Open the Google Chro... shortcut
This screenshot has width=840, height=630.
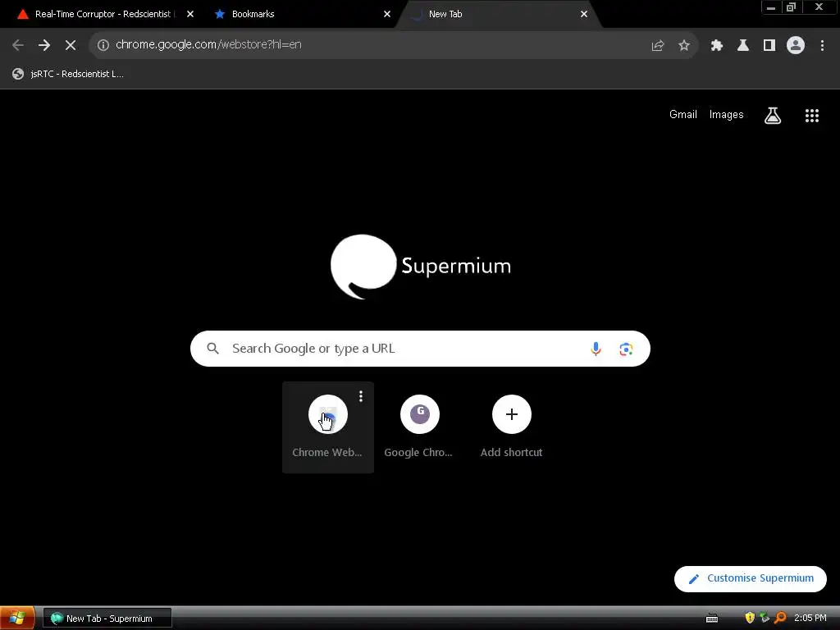pos(419,427)
